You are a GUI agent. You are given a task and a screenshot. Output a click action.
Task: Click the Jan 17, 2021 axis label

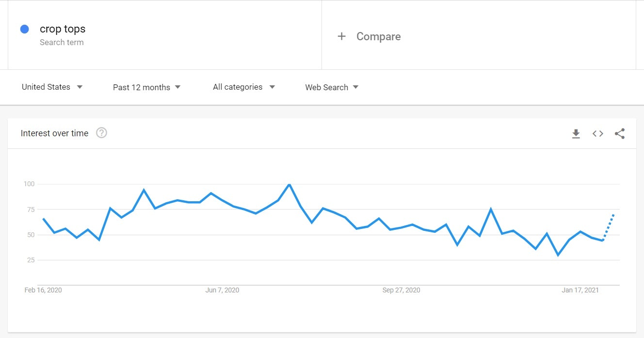click(x=580, y=290)
